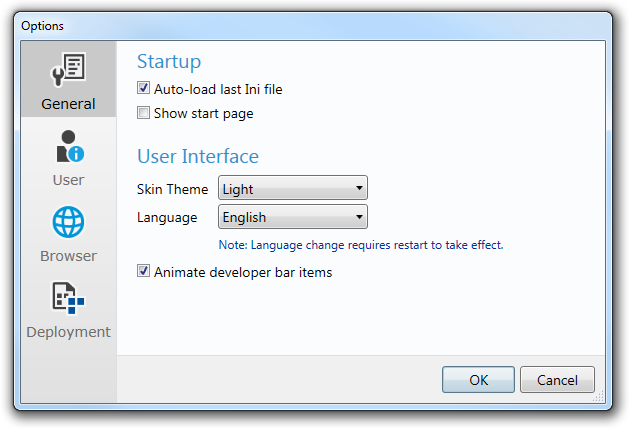Open the Language combo box showing English
The image size is (629, 428).
tap(293, 217)
